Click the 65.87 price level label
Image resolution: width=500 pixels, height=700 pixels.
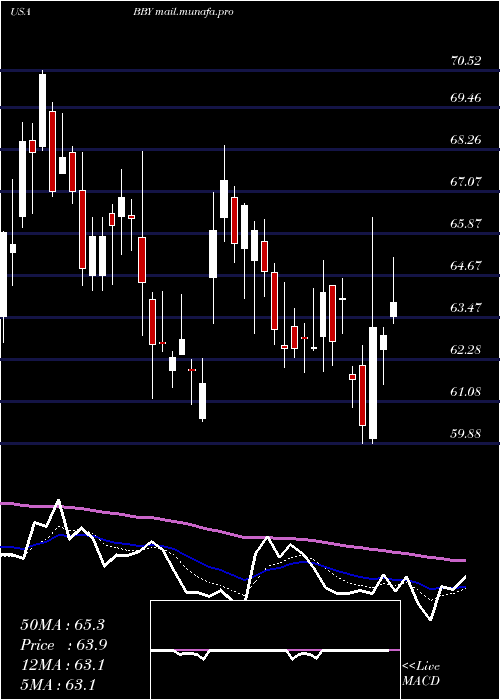coord(466,224)
